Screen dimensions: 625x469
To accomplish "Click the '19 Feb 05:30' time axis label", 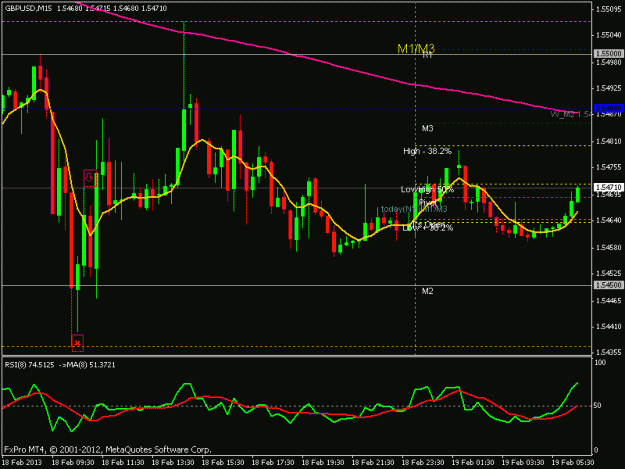I will pyautogui.click(x=573, y=463).
